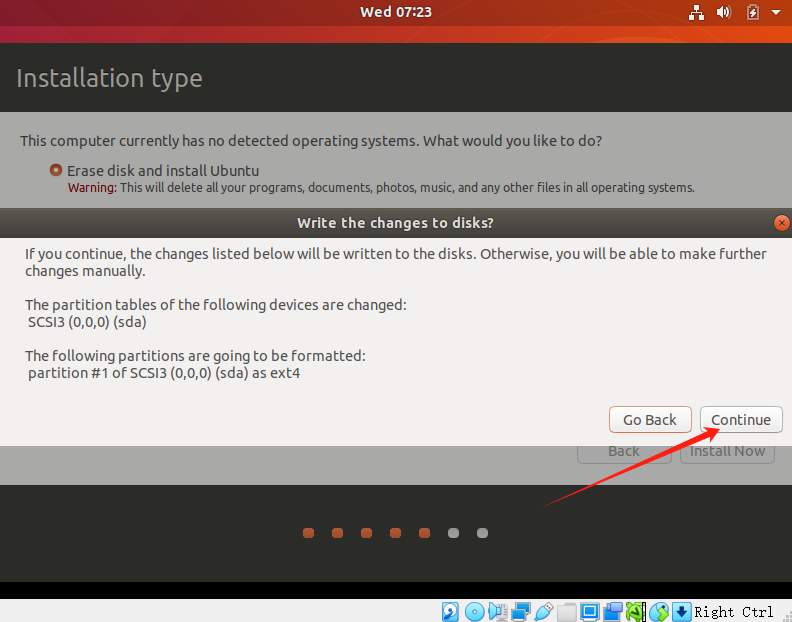Click the VirtualBox mouse integration icon

659,612
